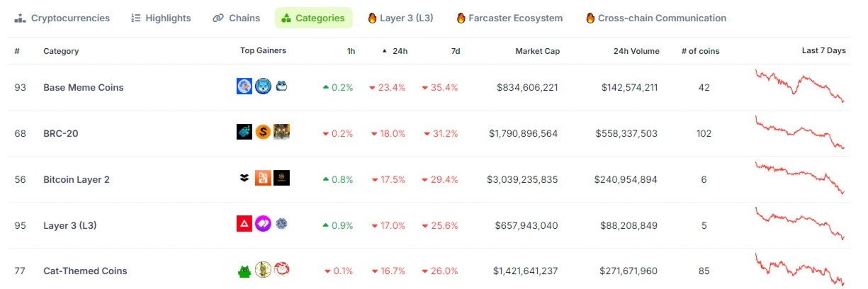Click red triangle coin icon in Layer 3 row
Image resolution: width=868 pixels, height=289 pixels.
[244, 225]
